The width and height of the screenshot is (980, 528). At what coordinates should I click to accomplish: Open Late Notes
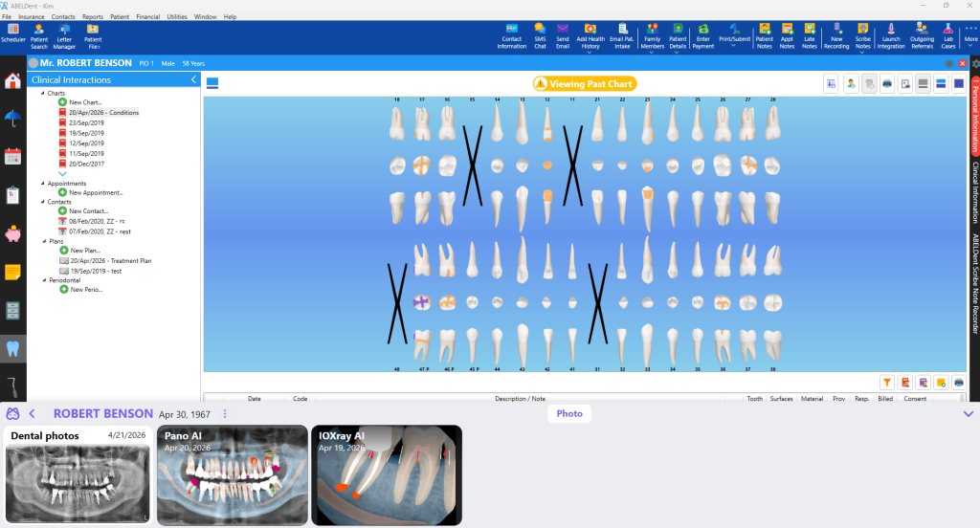810,36
